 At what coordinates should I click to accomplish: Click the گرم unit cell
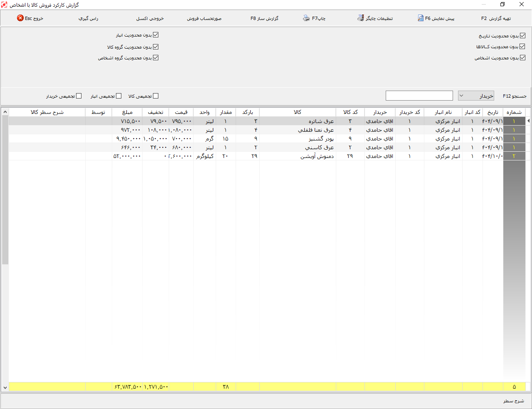(204, 138)
